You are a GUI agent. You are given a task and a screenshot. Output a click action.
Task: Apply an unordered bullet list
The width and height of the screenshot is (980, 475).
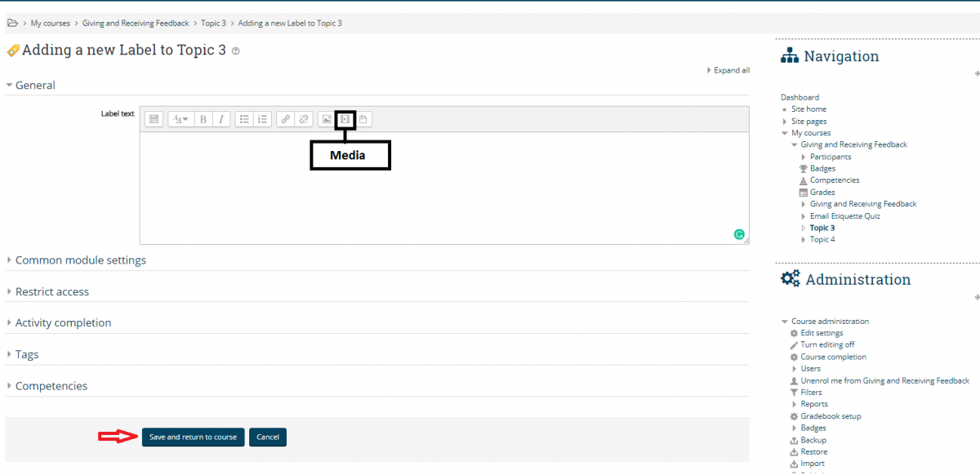click(244, 119)
